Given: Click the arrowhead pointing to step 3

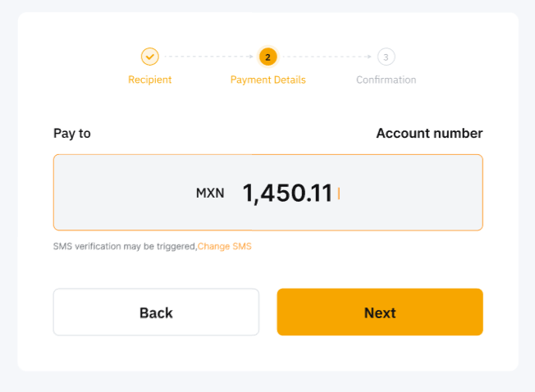Looking at the screenshot, I should 369,57.
